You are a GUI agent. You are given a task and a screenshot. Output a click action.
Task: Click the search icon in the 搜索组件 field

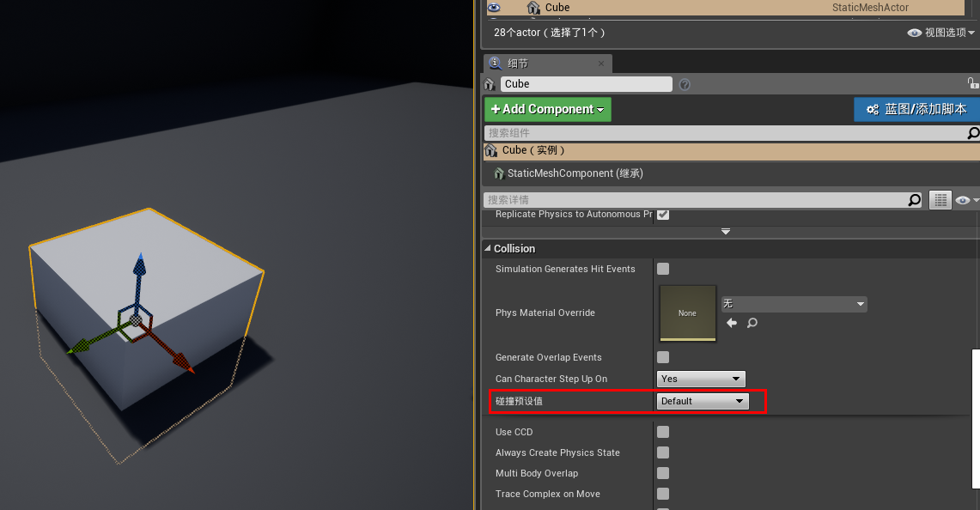(973, 133)
